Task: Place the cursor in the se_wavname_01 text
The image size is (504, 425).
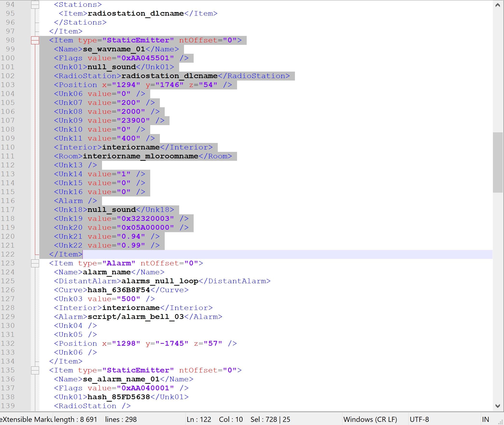Action: point(114,49)
